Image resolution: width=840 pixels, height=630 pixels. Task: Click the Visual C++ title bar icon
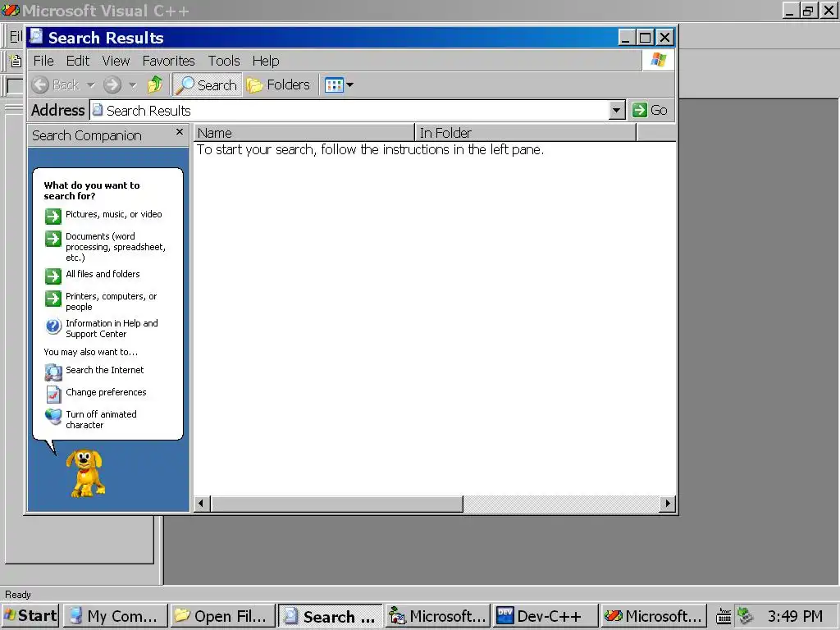(x=11, y=10)
